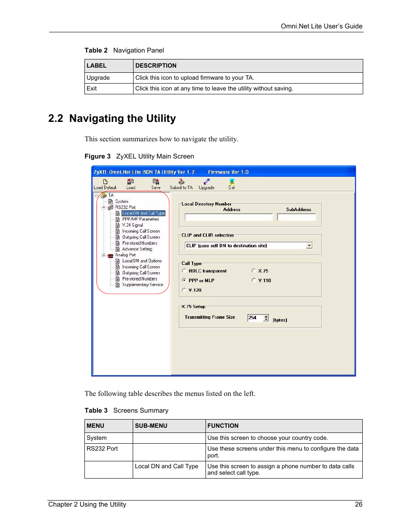Screen dimensions: 411x532
Task: Open PPP/MP Parameters in the tree
Action: [x=140, y=219]
